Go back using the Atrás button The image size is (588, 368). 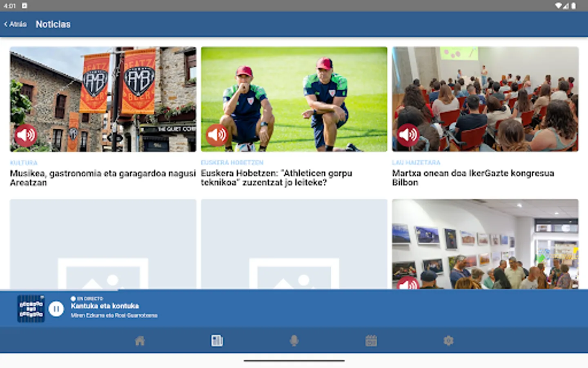coord(15,24)
